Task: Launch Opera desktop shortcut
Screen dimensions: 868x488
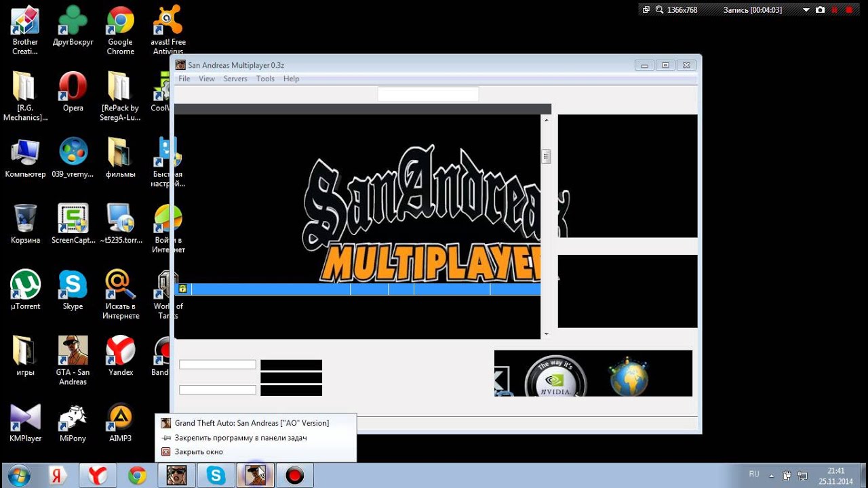Action: tap(73, 92)
